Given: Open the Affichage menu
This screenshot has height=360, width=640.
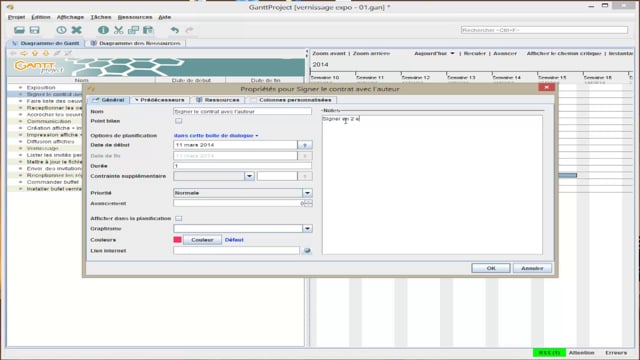Looking at the screenshot, I should (70, 17).
